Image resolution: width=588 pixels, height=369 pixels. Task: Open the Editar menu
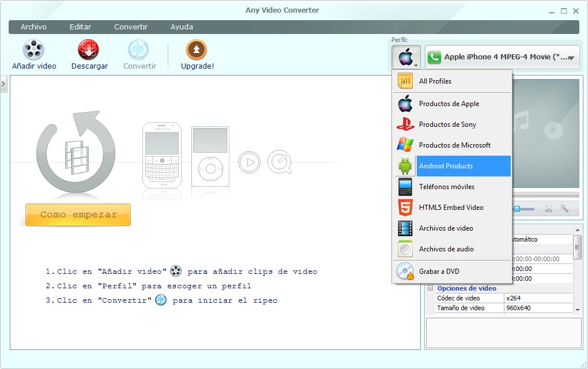click(80, 27)
